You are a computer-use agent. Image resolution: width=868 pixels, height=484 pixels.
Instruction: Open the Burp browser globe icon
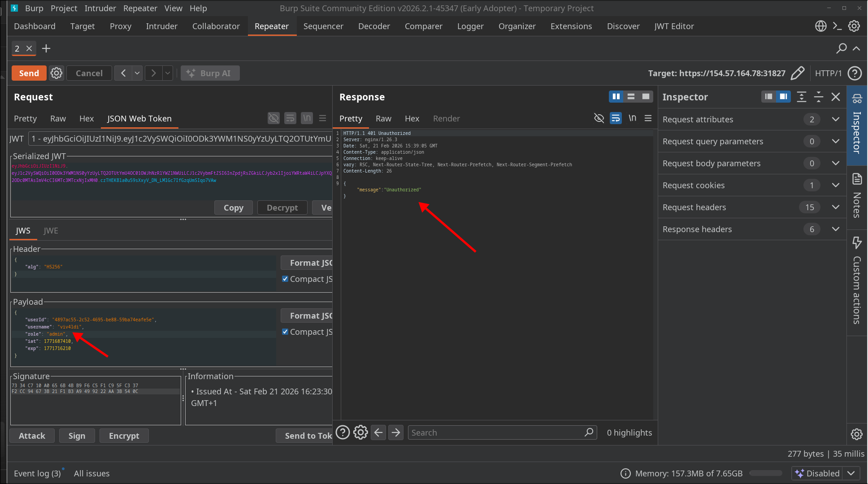(x=821, y=26)
